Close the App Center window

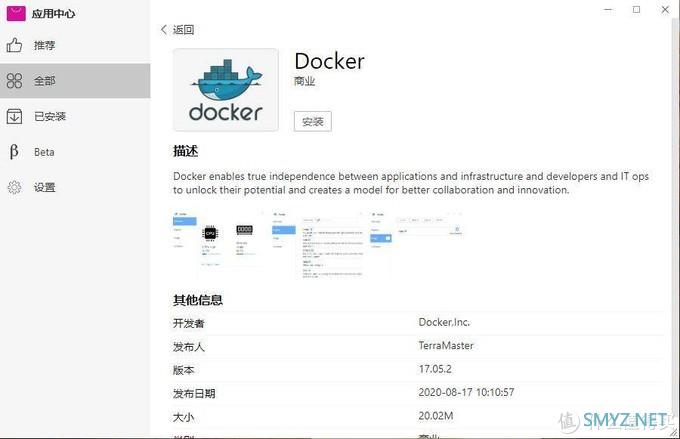pyautogui.click(x=665, y=10)
